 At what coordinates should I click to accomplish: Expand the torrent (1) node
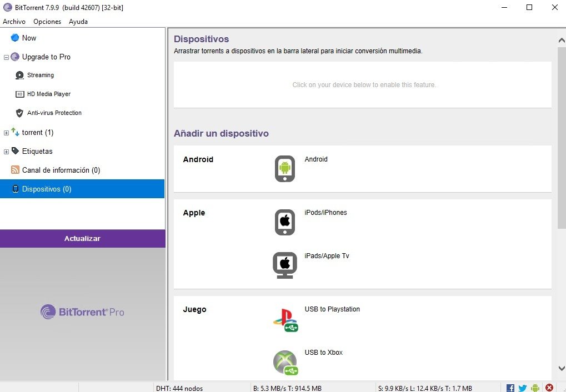[6, 133]
